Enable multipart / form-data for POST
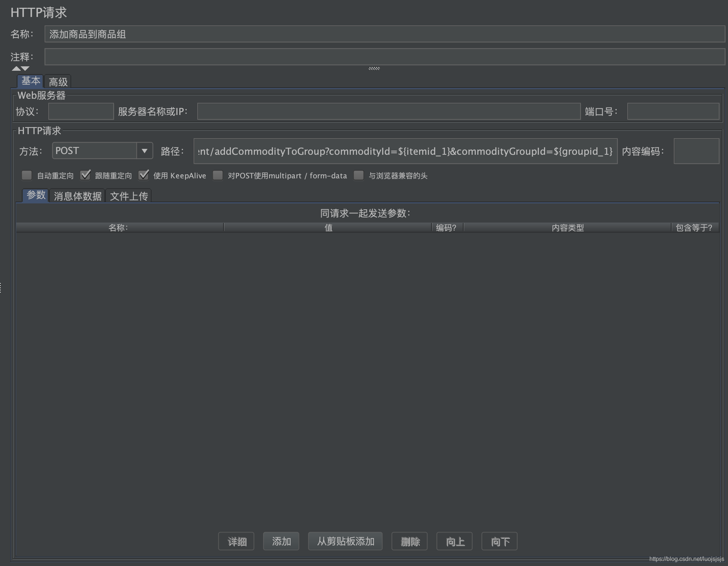The image size is (728, 566). pyautogui.click(x=218, y=175)
